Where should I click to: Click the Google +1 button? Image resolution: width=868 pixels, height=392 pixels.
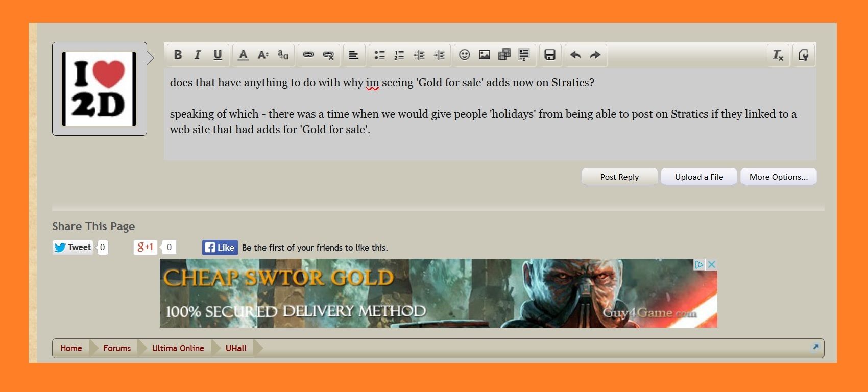145,248
